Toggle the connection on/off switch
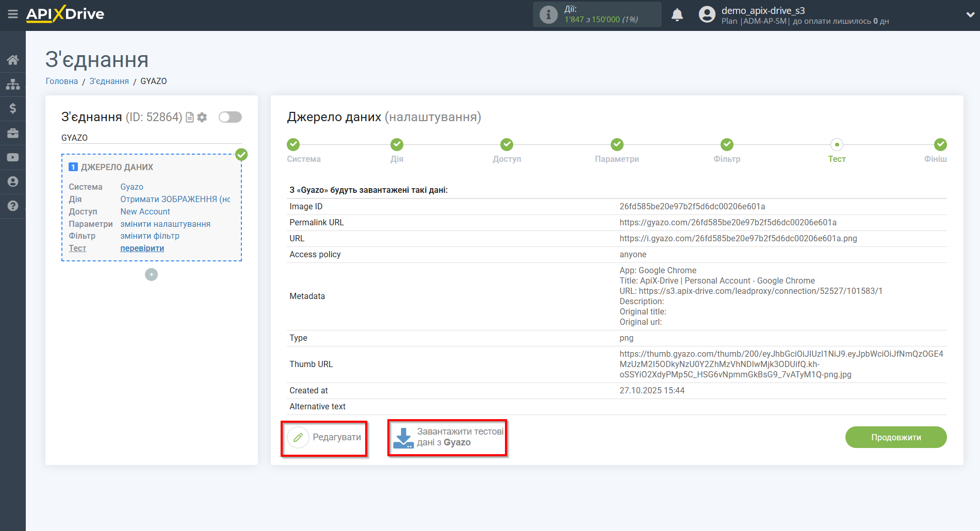 pyautogui.click(x=230, y=117)
